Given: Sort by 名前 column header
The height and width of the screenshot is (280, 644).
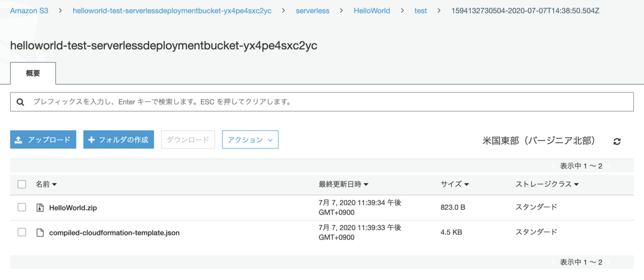Looking at the screenshot, I should (46, 184).
